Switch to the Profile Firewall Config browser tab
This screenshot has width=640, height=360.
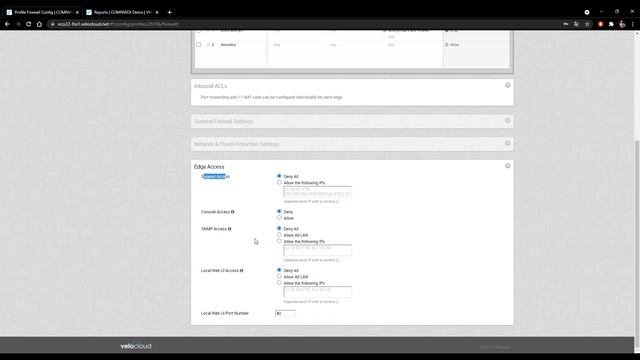[x=42, y=12]
